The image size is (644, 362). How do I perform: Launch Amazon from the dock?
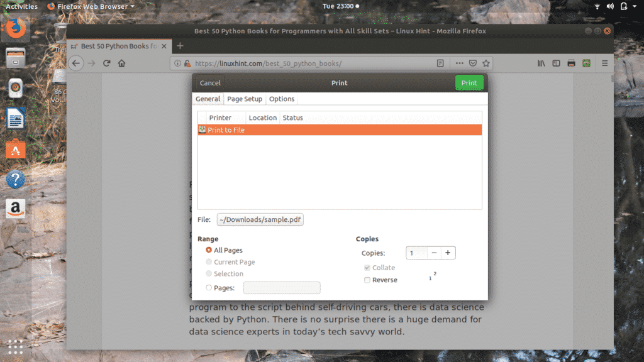(x=16, y=209)
